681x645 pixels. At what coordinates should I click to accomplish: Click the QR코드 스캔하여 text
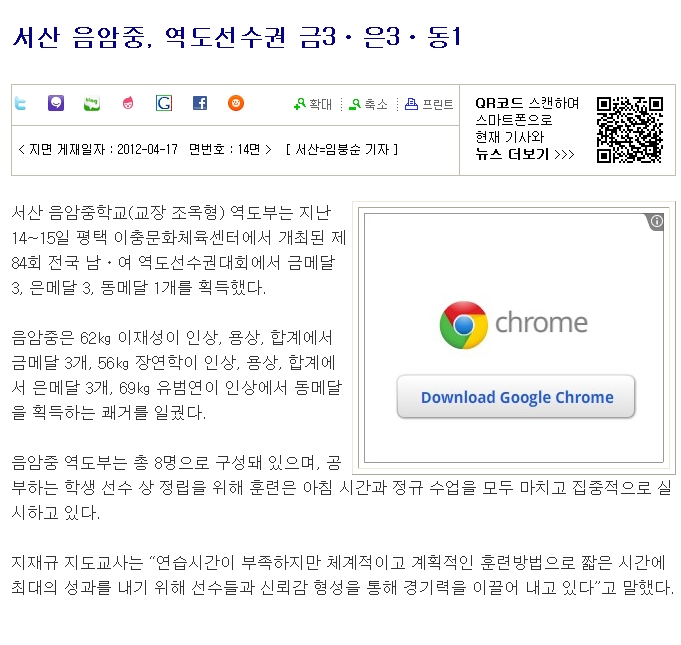[527, 103]
